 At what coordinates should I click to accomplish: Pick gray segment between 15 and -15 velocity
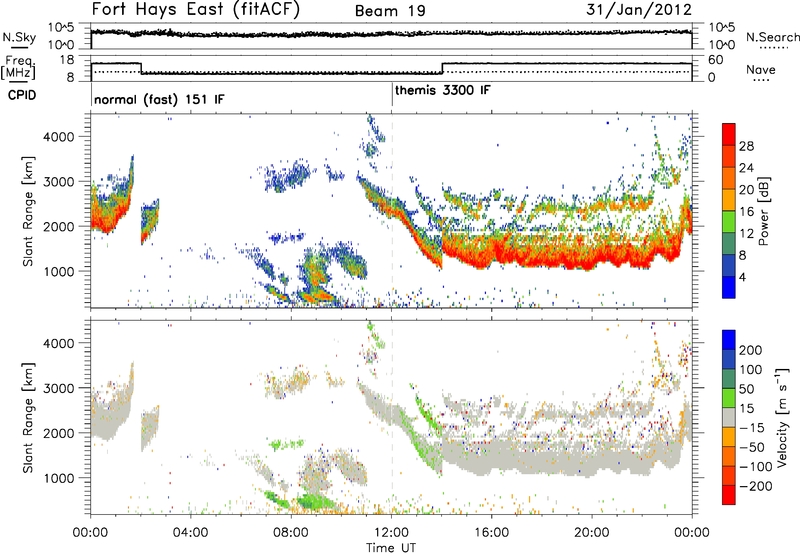coord(729,418)
